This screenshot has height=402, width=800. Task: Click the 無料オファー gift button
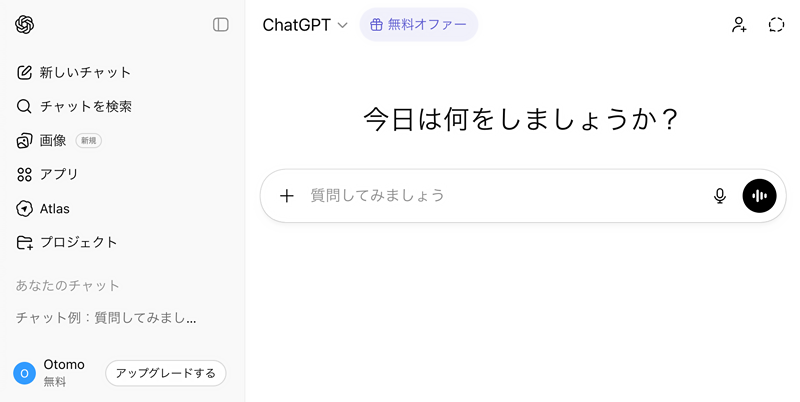tap(419, 25)
